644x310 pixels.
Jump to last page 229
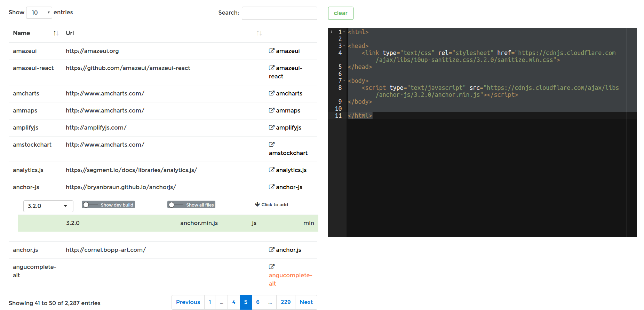point(286,302)
